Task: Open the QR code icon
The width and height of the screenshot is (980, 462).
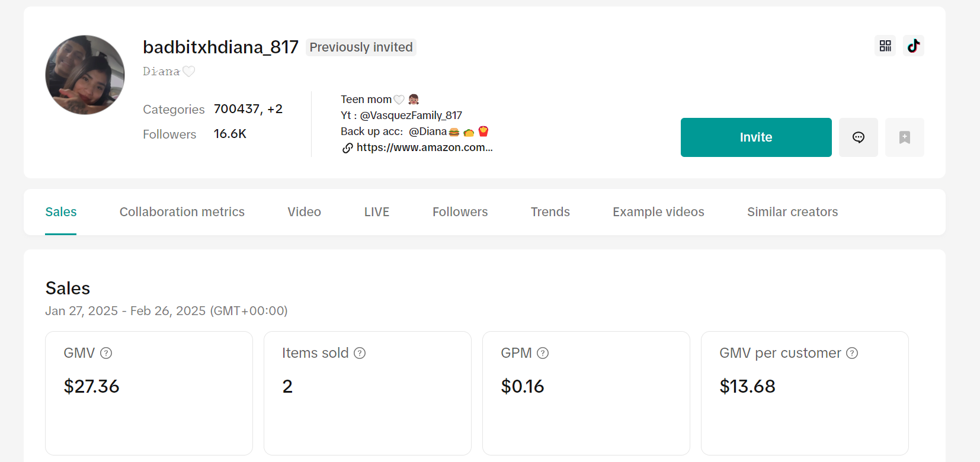Action: click(x=885, y=46)
